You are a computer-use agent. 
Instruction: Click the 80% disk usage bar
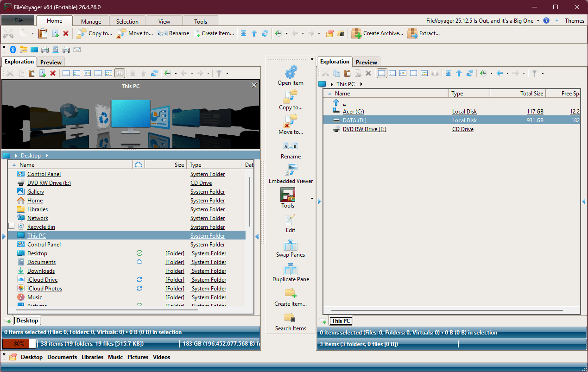(19, 344)
